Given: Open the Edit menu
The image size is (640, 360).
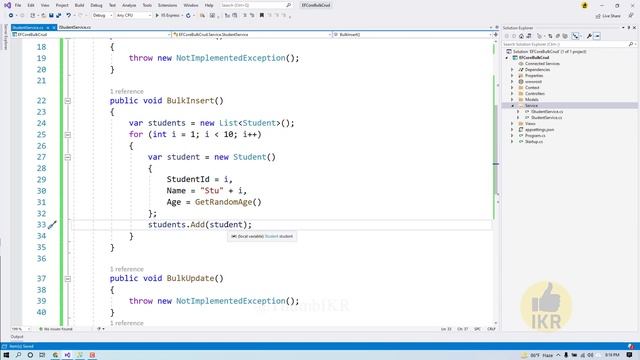Looking at the screenshot, I should coord(31,5).
